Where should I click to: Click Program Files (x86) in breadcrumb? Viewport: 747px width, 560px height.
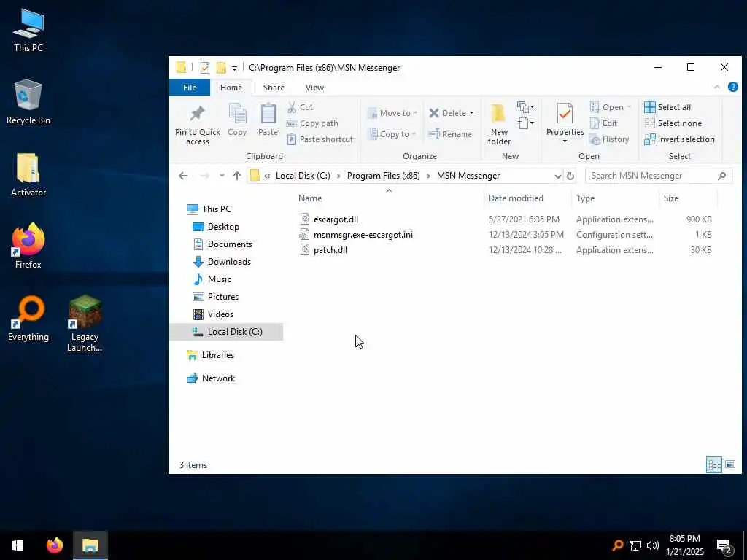[x=383, y=176]
